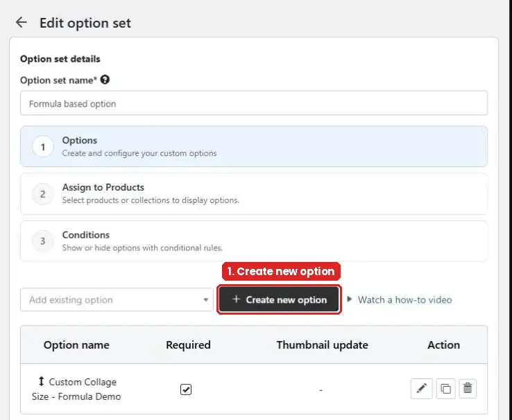Screen dimensions: 512x420
Task: Open the help tooltip beside Option set name
Action: [105, 80]
